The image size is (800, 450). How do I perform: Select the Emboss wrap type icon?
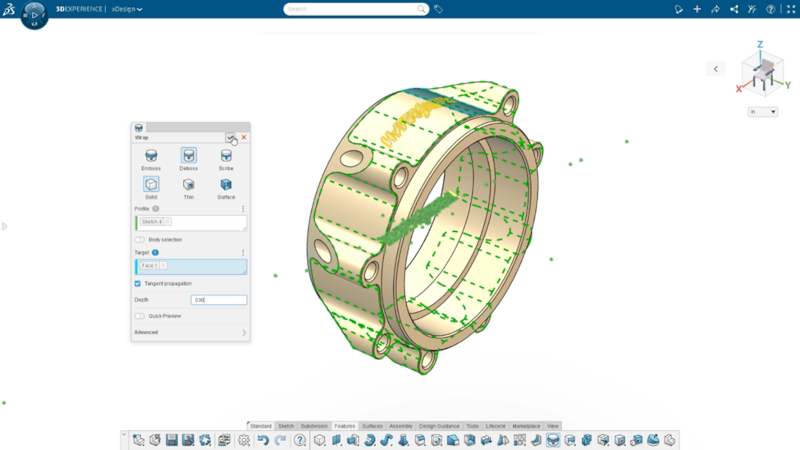[x=150, y=156]
